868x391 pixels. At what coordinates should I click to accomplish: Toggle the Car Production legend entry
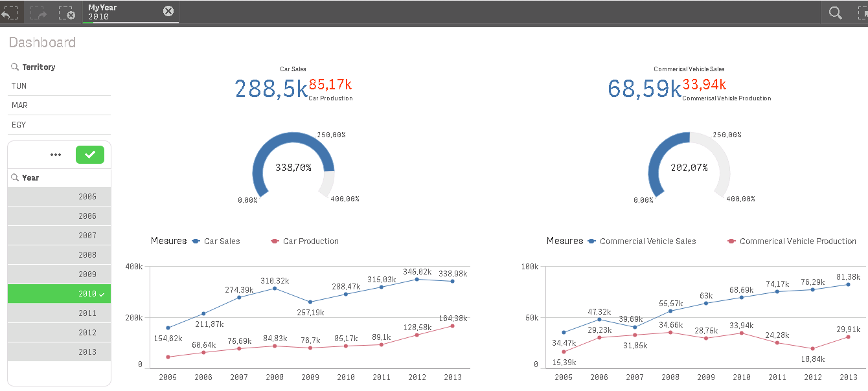[305, 241]
